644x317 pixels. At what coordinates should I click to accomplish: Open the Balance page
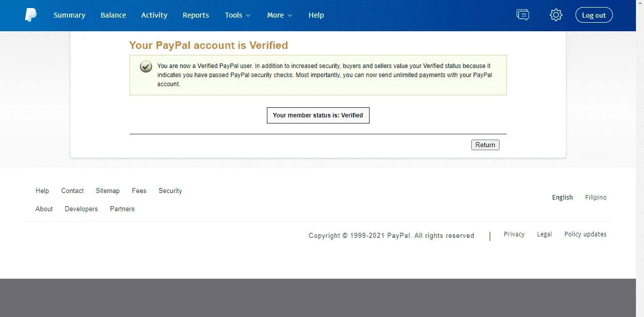click(113, 15)
